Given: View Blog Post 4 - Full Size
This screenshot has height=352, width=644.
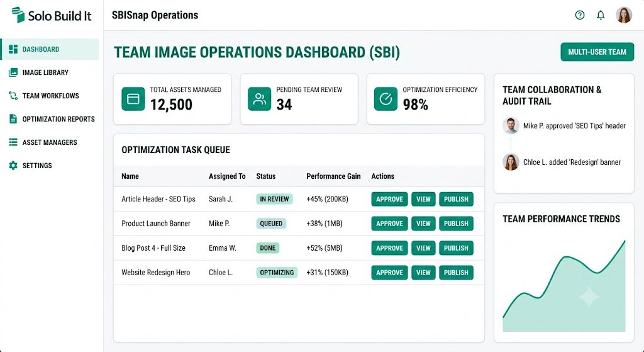Looking at the screenshot, I should 423,248.
